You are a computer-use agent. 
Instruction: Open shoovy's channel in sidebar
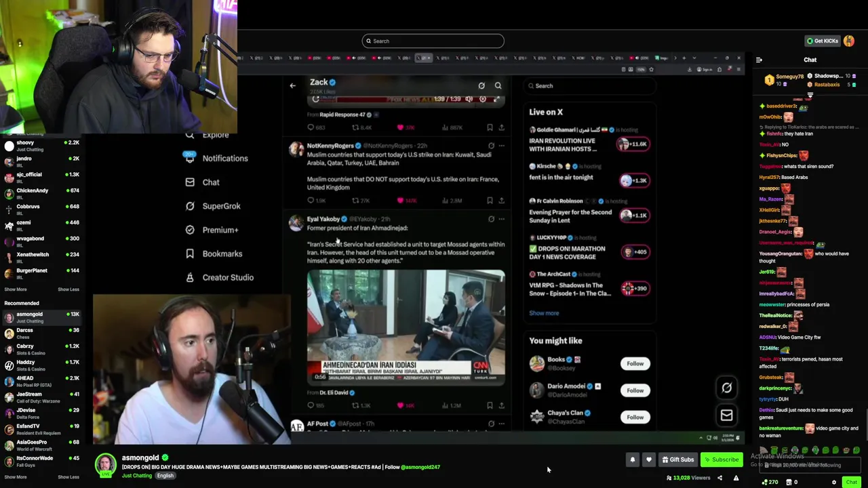coord(41,145)
